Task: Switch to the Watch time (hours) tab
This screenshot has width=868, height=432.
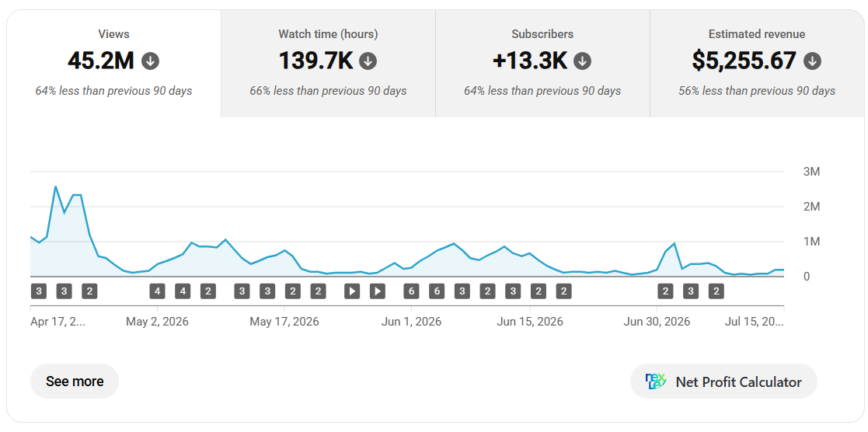Action: (328, 64)
